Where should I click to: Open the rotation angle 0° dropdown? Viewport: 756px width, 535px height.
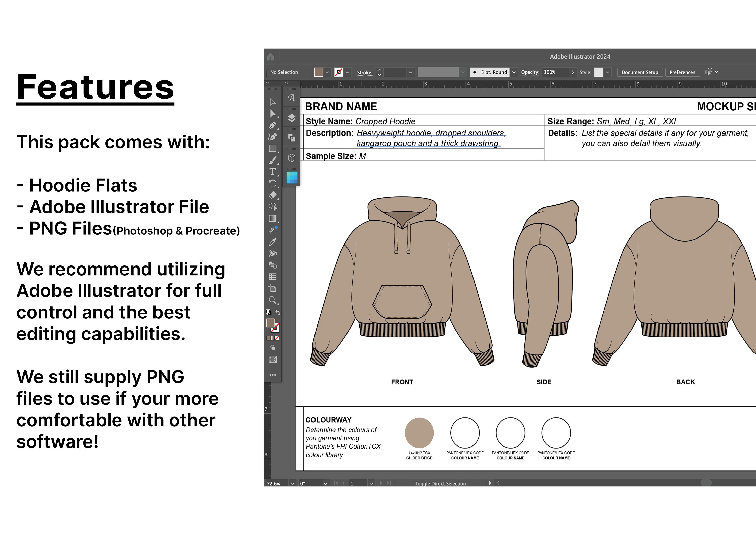pyautogui.click(x=325, y=483)
